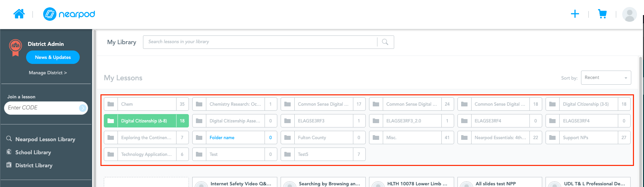Open the Chem folder
The height and width of the screenshot is (187, 644).
pos(146,104)
